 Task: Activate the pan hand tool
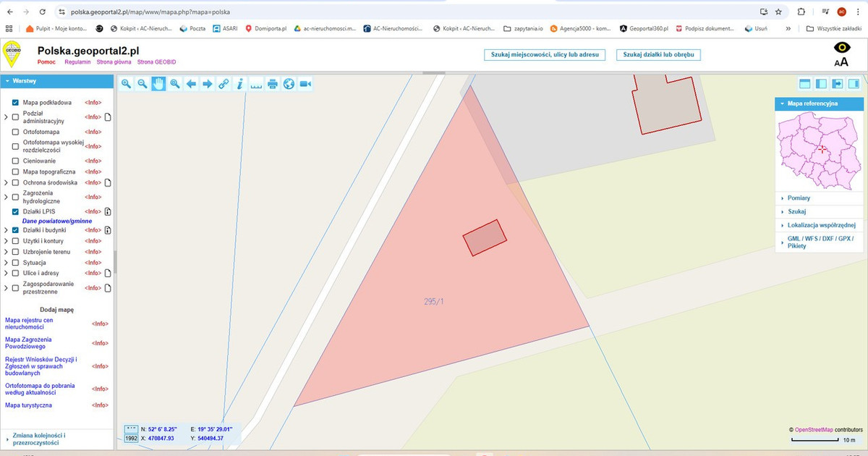(x=158, y=84)
